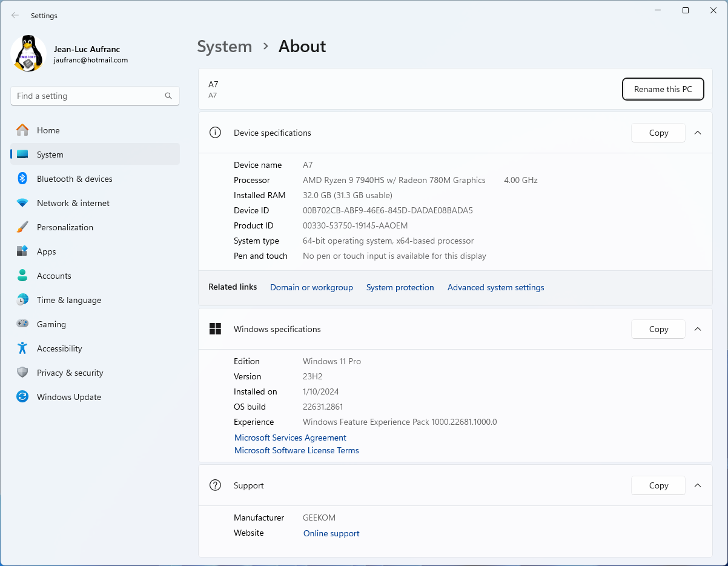Select Accounts in the sidebar
Screen dimensions: 728x566
coord(54,276)
